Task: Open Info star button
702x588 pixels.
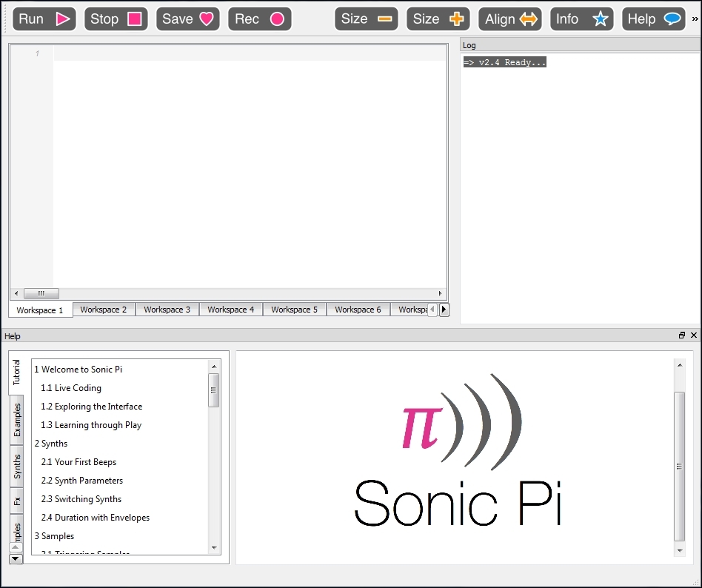Action: click(581, 19)
